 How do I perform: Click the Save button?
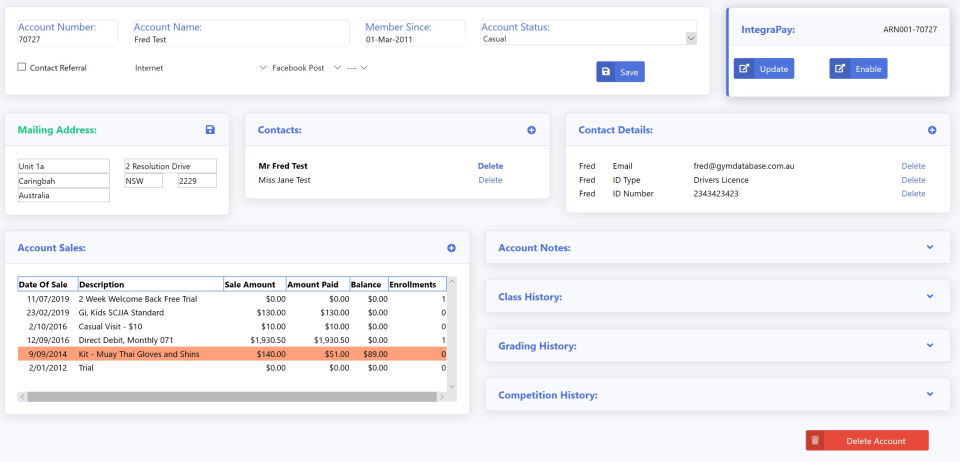coord(620,72)
